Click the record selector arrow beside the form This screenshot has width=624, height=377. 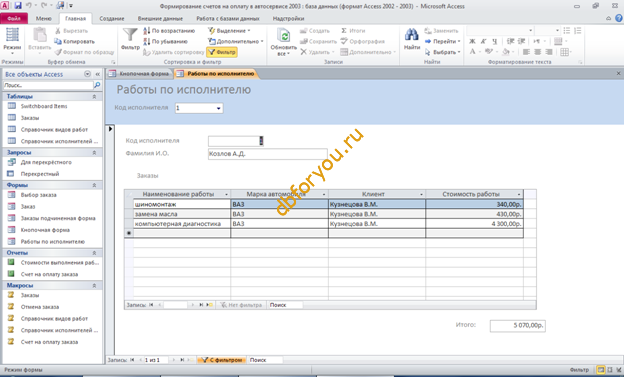(x=111, y=129)
